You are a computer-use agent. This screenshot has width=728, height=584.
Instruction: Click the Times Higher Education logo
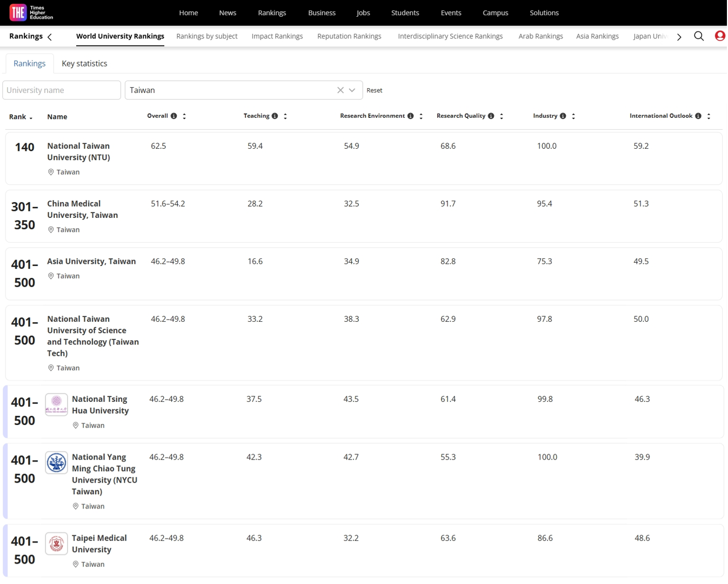tap(31, 12)
